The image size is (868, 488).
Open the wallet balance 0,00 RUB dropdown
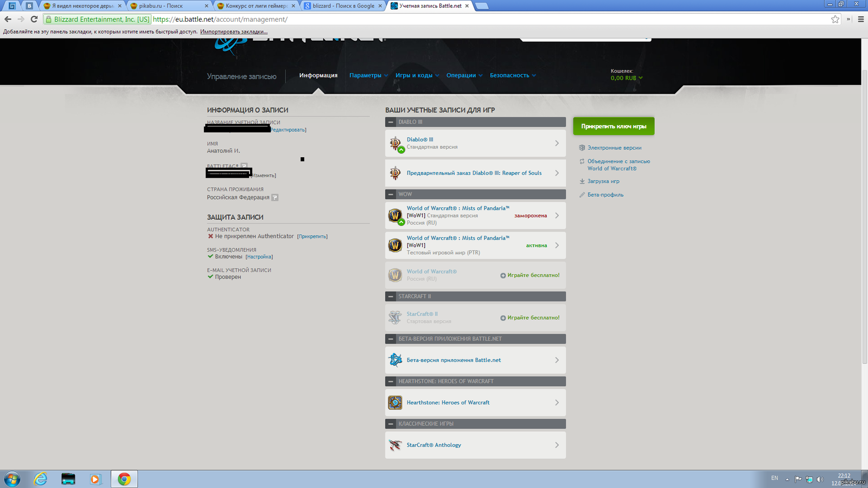(x=627, y=78)
